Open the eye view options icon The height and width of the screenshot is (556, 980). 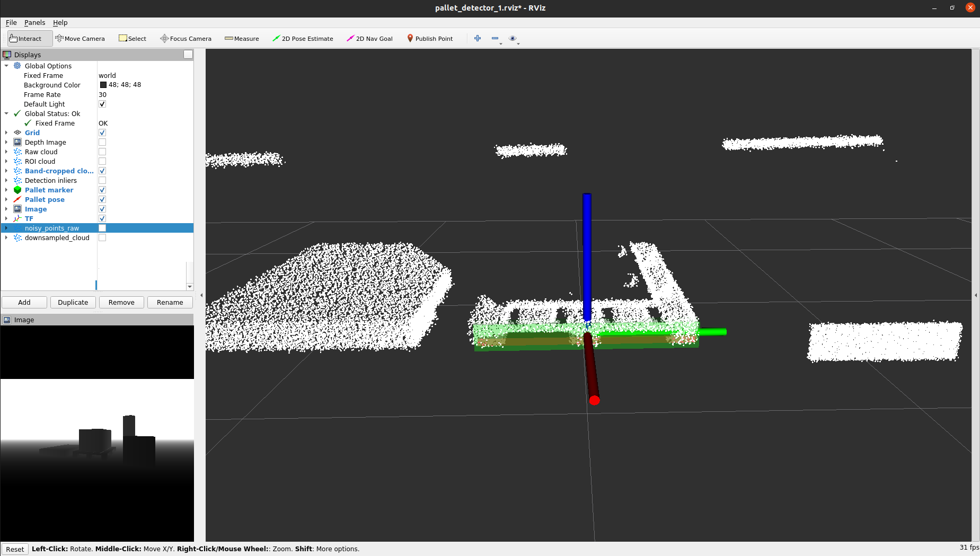tap(513, 38)
